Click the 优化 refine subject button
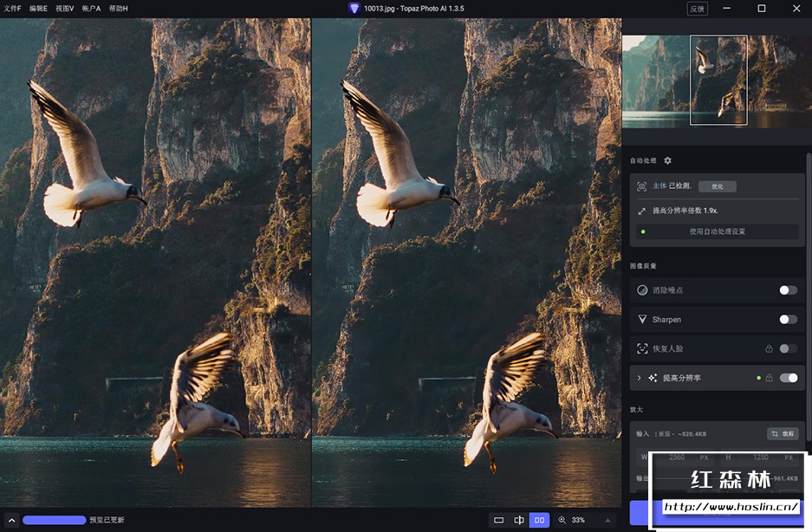 (x=718, y=186)
